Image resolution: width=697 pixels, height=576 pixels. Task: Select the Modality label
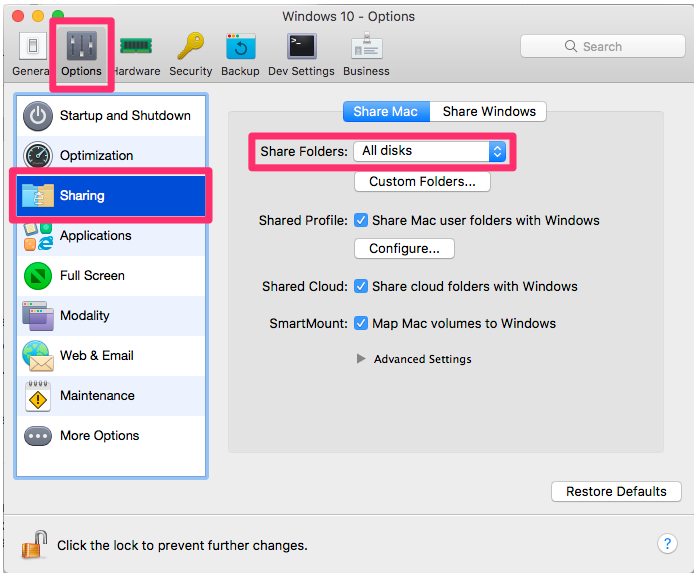click(x=85, y=316)
